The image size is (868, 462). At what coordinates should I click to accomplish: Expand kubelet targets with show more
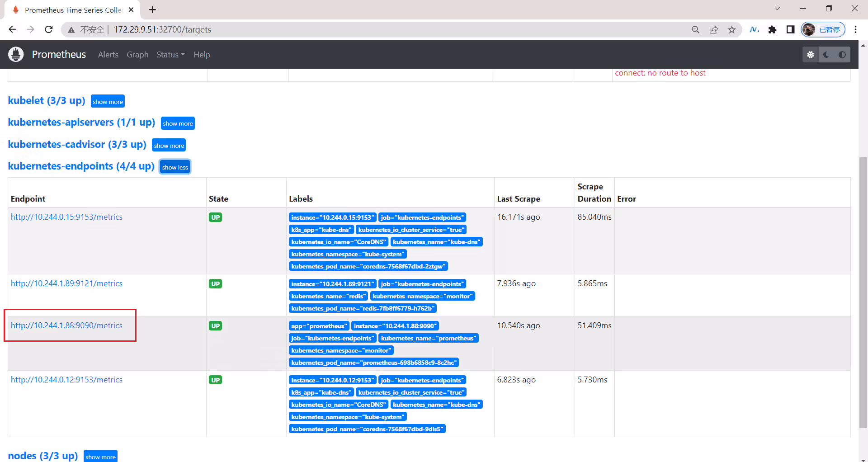108,102
